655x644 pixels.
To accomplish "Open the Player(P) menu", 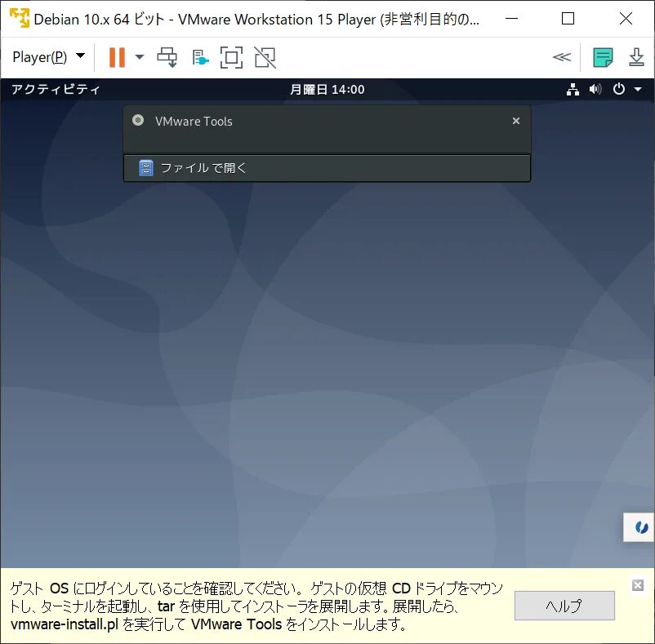I will [x=48, y=57].
